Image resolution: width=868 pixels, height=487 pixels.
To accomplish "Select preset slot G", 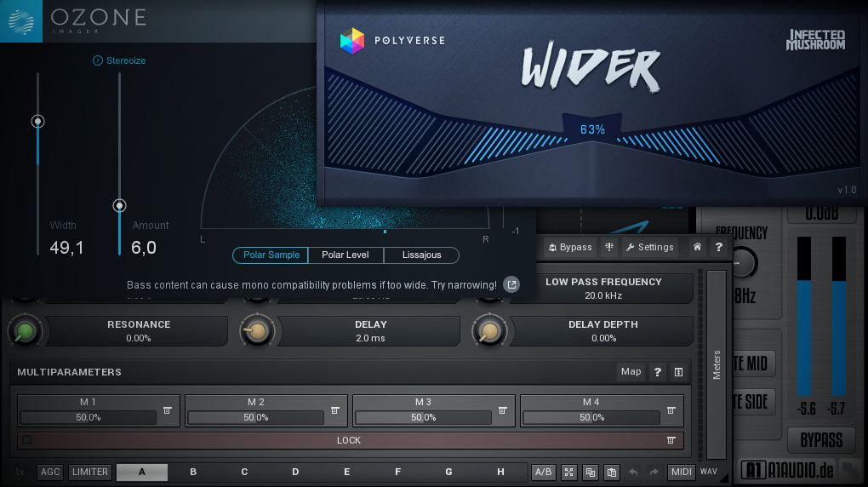I will click(x=449, y=472).
